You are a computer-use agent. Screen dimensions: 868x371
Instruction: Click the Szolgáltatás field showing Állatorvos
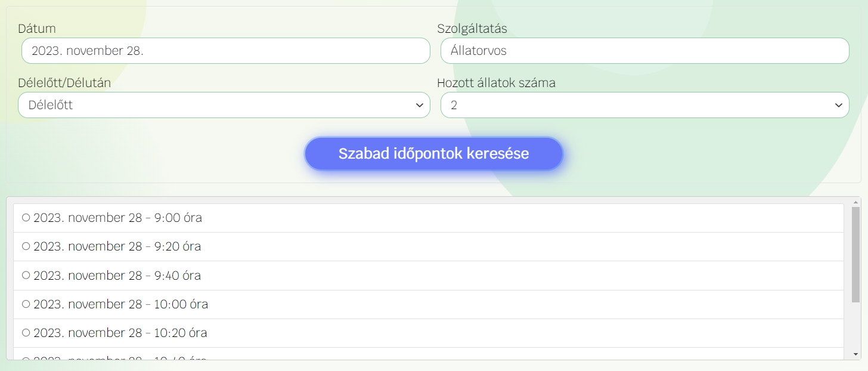tap(644, 51)
